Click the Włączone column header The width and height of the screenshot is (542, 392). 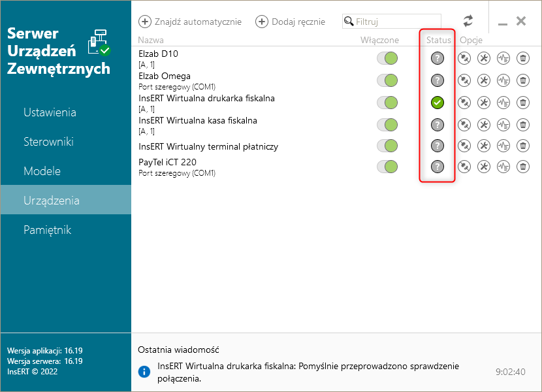tap(379, 40)
